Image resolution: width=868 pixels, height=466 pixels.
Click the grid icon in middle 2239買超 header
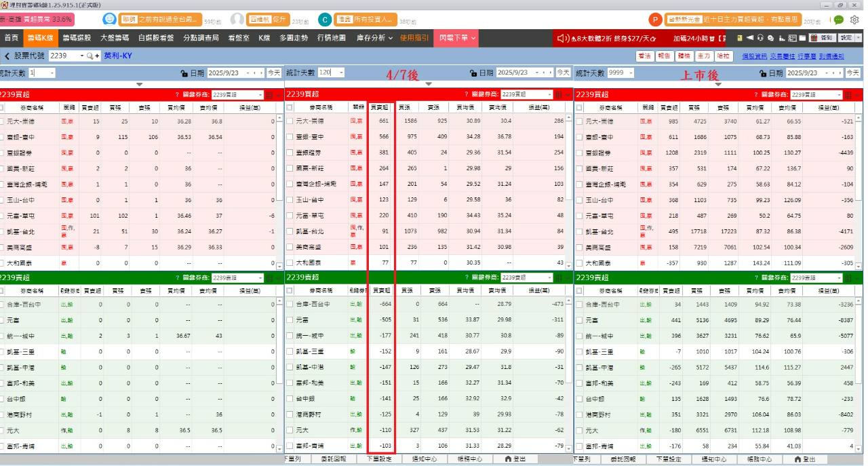coord(560,95)
